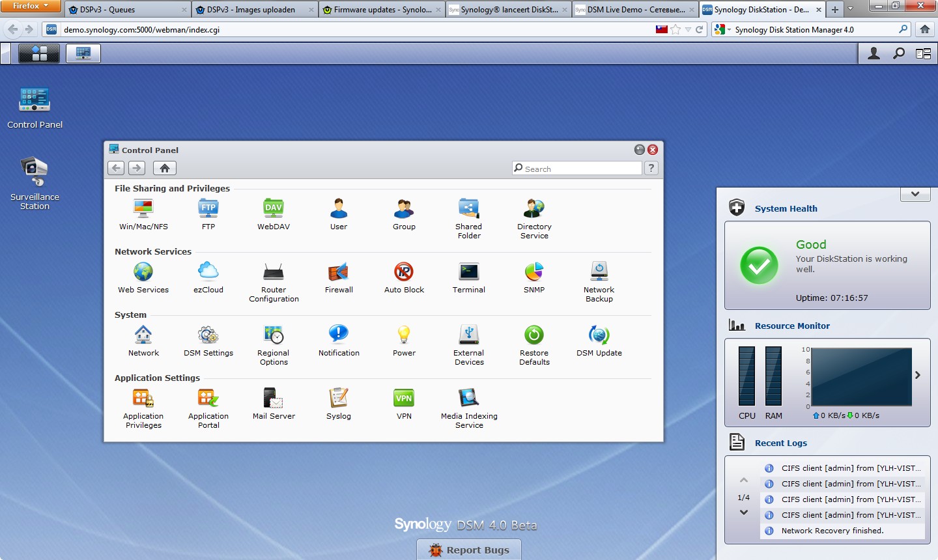938x560 pixels.
Task: Open Network Backup settings
Action: pos(599,282)
